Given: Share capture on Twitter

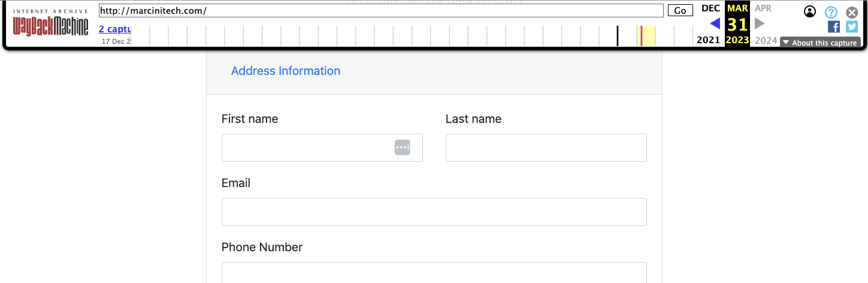Looking at the screenshot, I should pos(852,26).
